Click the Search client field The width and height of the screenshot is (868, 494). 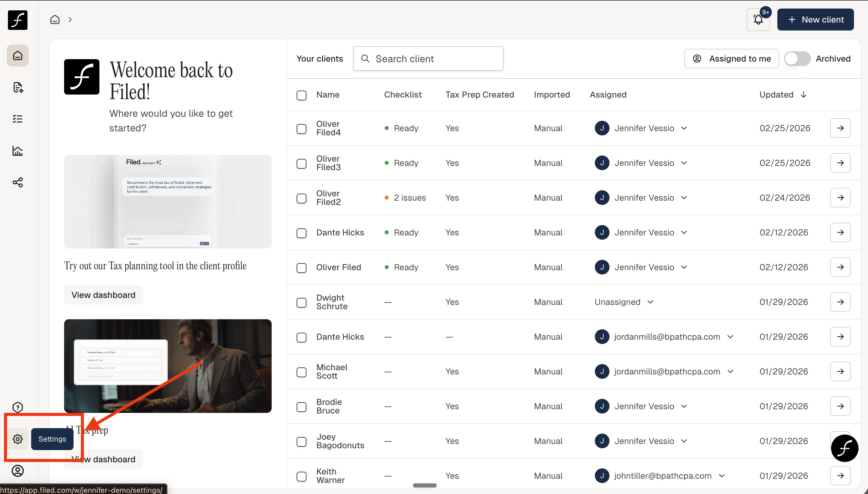[428, 59]
